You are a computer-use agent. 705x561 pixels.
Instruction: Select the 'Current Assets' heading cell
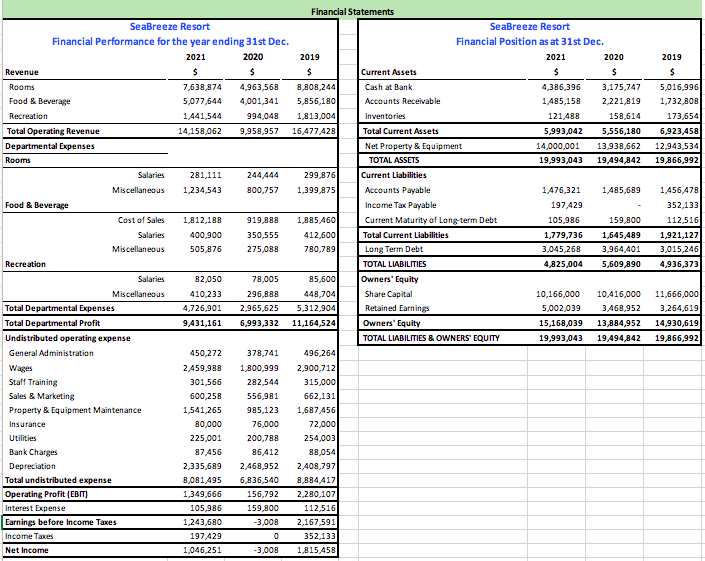point(388,72)
